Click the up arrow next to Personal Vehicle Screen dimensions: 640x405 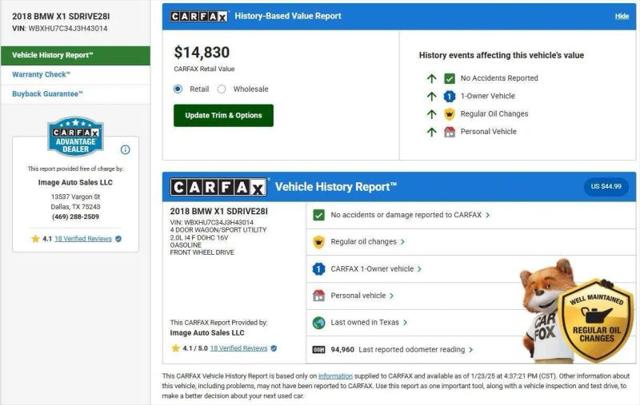tap(431, 132)
